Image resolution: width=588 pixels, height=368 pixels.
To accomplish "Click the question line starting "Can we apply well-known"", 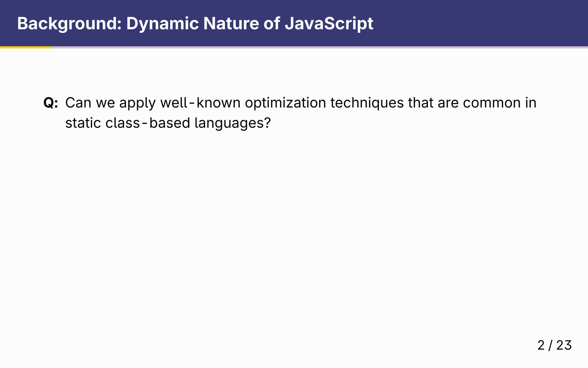I will coord(301,103).
